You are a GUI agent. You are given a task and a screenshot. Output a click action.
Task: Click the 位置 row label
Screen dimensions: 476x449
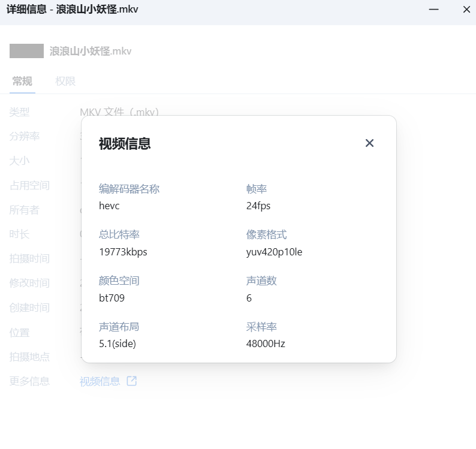19,333
